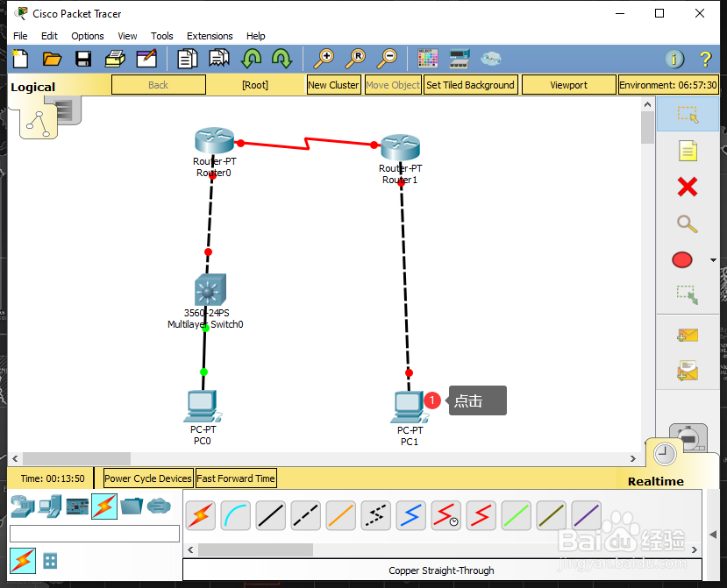Choose the Console cable

pos(236,515)
